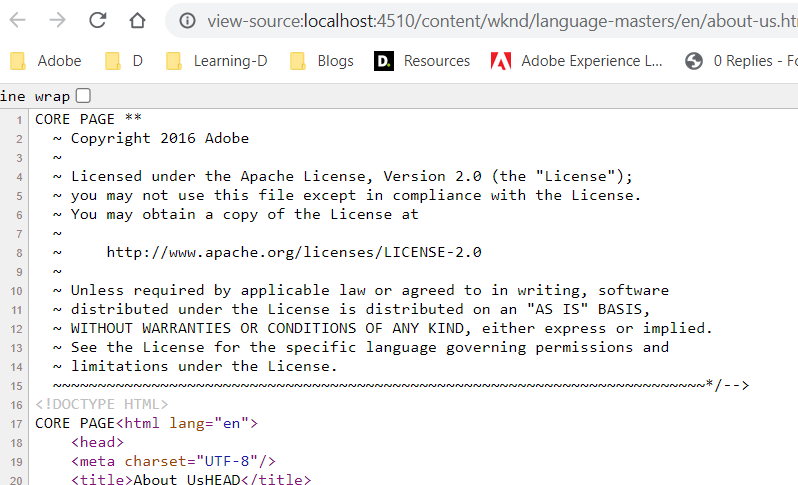This screenshot has height=485, width=798.
Task: Open the Resources bookmark with D. icon
Action: tap(422, 61)
